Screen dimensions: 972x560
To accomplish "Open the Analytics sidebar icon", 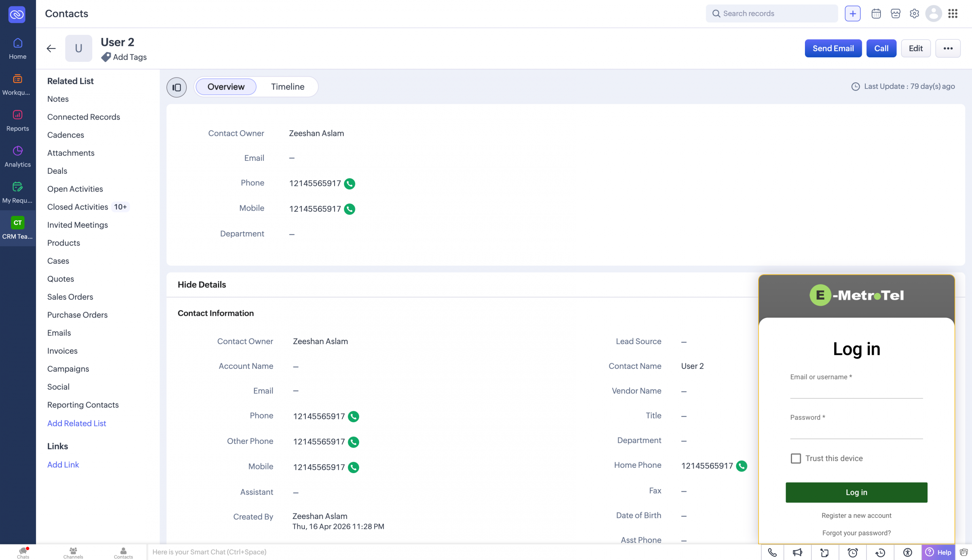I will 18,157.
